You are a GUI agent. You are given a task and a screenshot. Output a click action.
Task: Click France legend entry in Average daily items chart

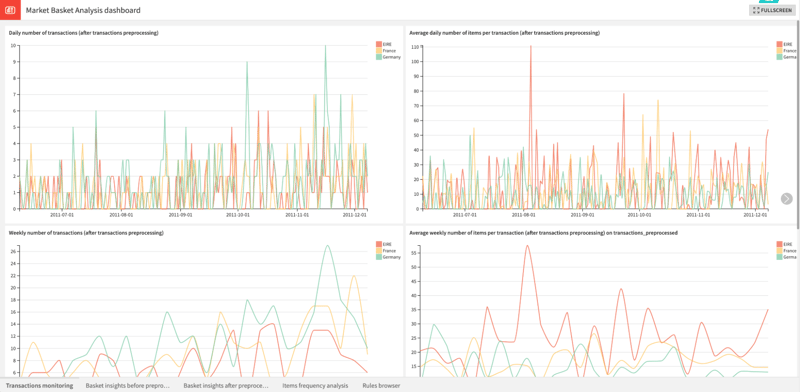786,51
